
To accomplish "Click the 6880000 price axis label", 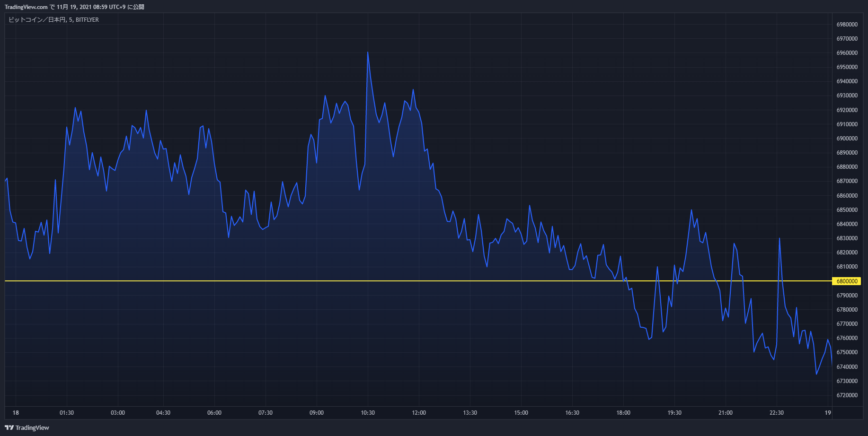I will (847, 167).
